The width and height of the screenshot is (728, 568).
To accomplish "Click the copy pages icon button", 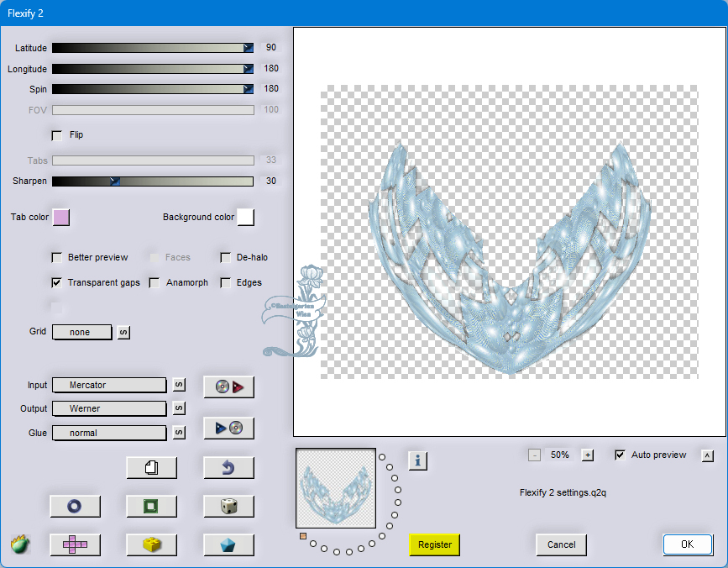I will pos(152,467).
